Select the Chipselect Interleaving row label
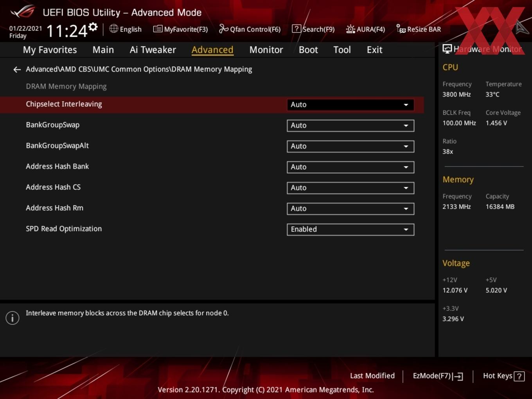 pos(64,104)
